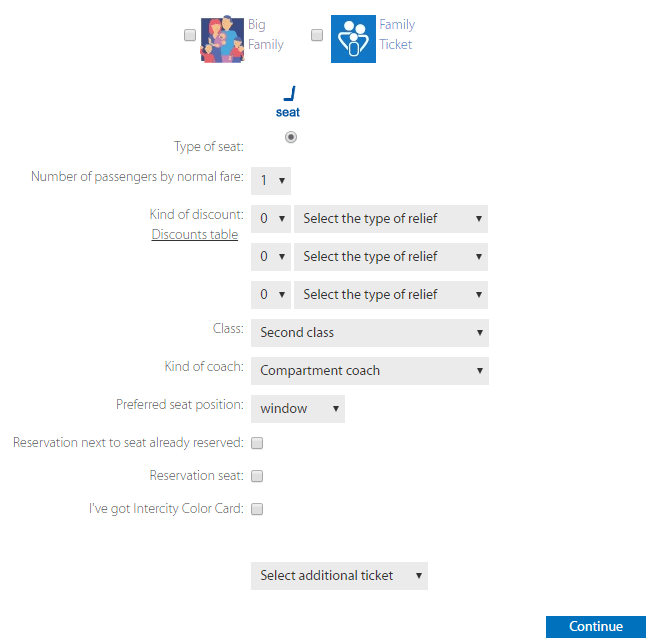
Task: Open first 'Select the type of relief' dropdown
Action: point(391,219)
